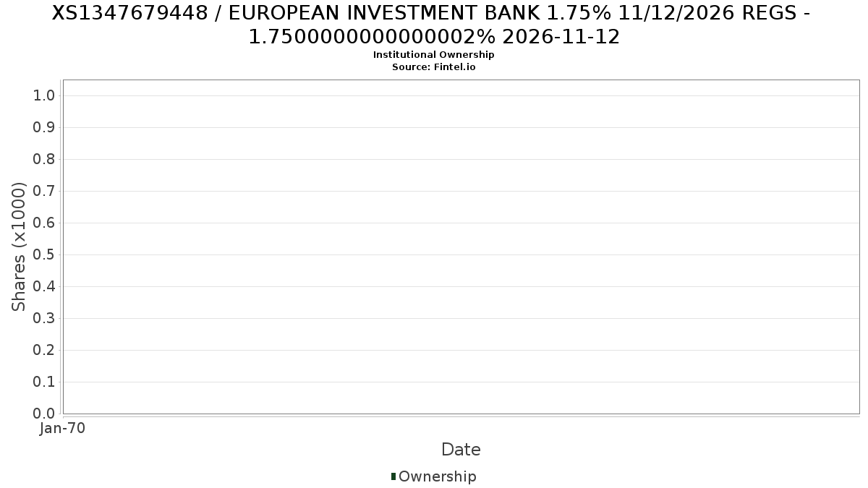Click the 1.0 y-axis tick label

point(44,95)
